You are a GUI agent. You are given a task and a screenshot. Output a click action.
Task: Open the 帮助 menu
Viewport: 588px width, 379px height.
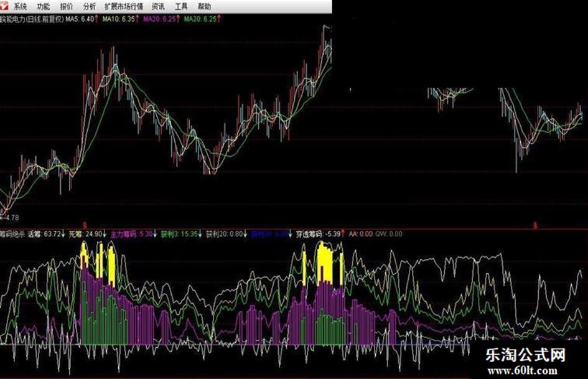(x=204, y=6)
